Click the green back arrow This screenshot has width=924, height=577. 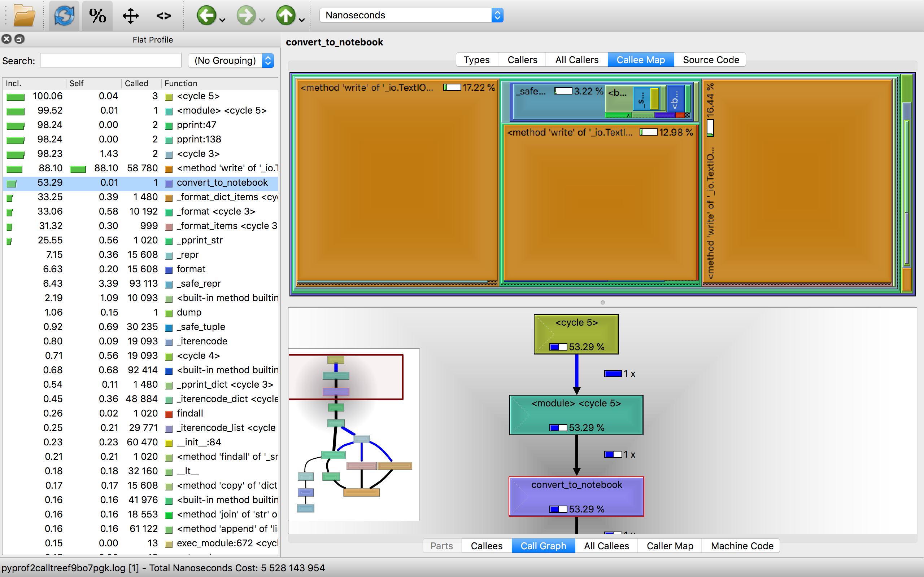pyautogui.click(x=206, y=16)
